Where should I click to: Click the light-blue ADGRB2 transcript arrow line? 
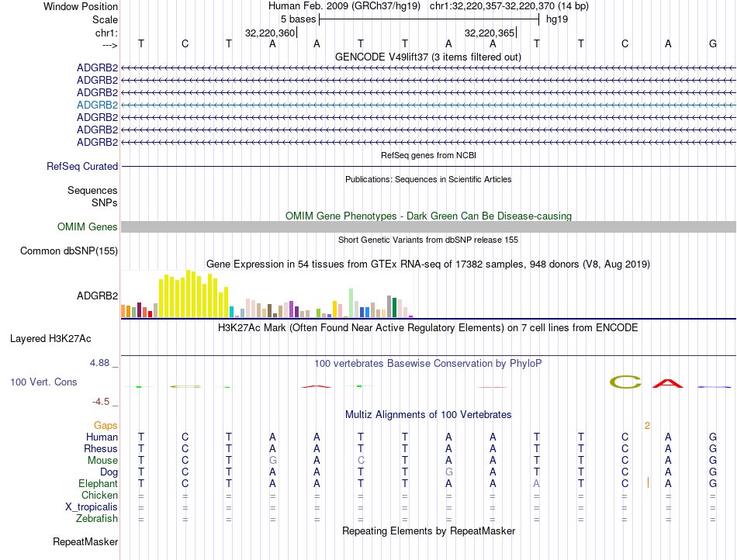[x=428, y=105]
